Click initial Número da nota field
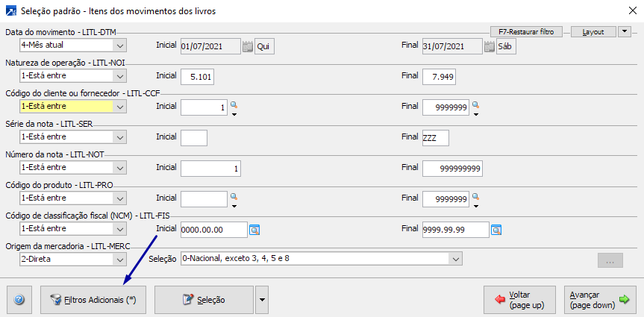 coord(211,169)
